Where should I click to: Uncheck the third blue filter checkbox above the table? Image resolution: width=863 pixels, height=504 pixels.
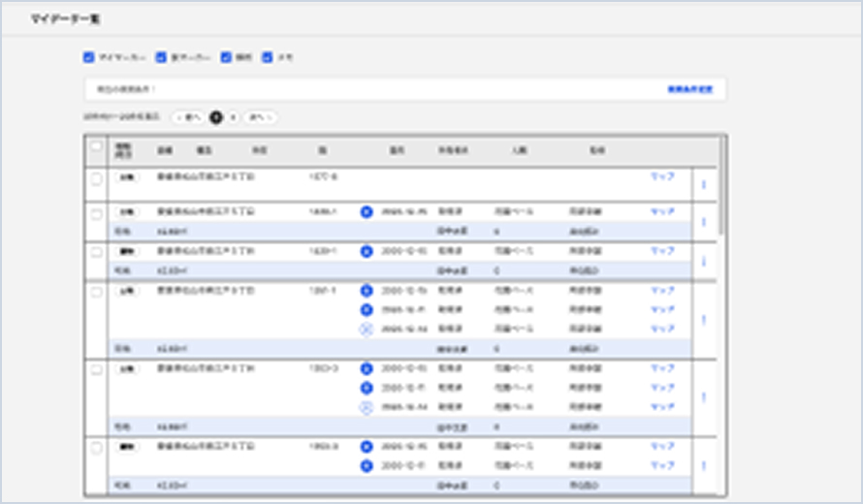pos(226,57)
